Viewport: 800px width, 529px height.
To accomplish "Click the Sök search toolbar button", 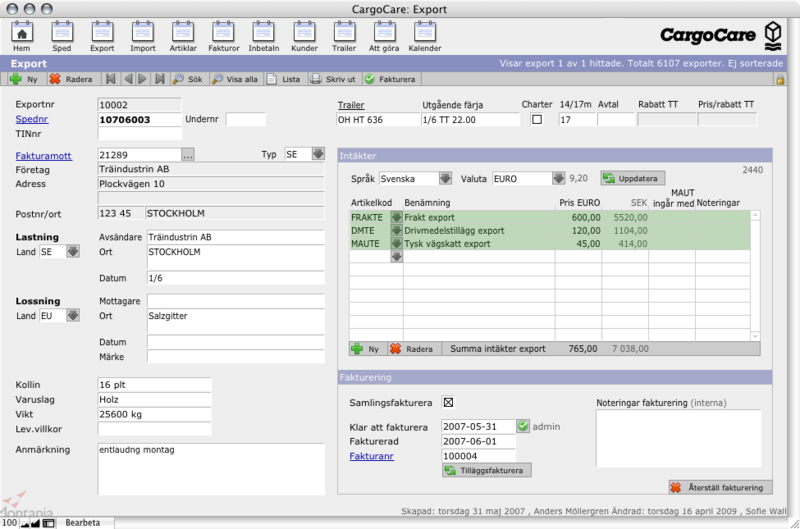I will tap(188, 79).
